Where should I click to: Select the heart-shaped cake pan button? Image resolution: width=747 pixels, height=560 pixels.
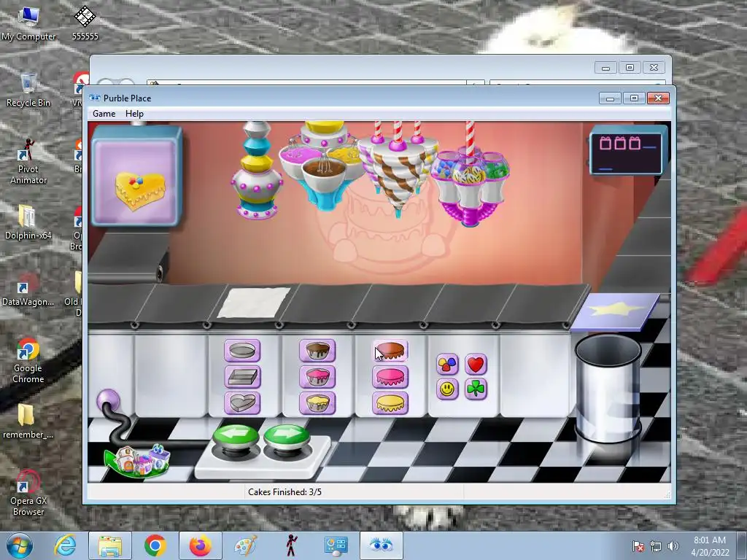pos(242,402)
